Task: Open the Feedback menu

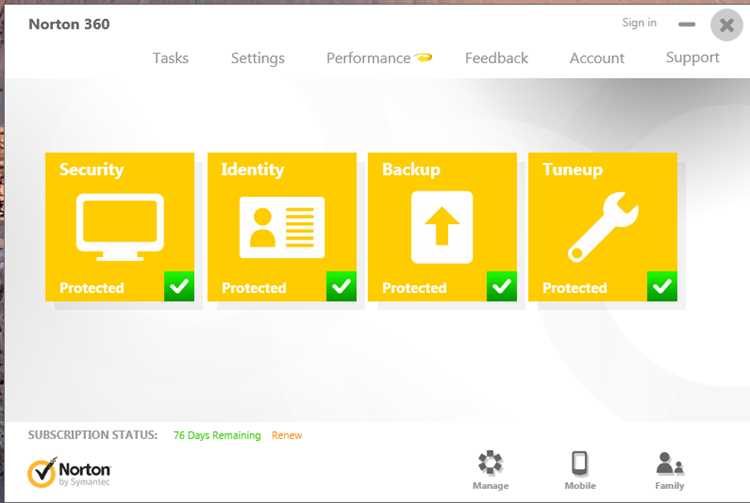Action: 496,58
